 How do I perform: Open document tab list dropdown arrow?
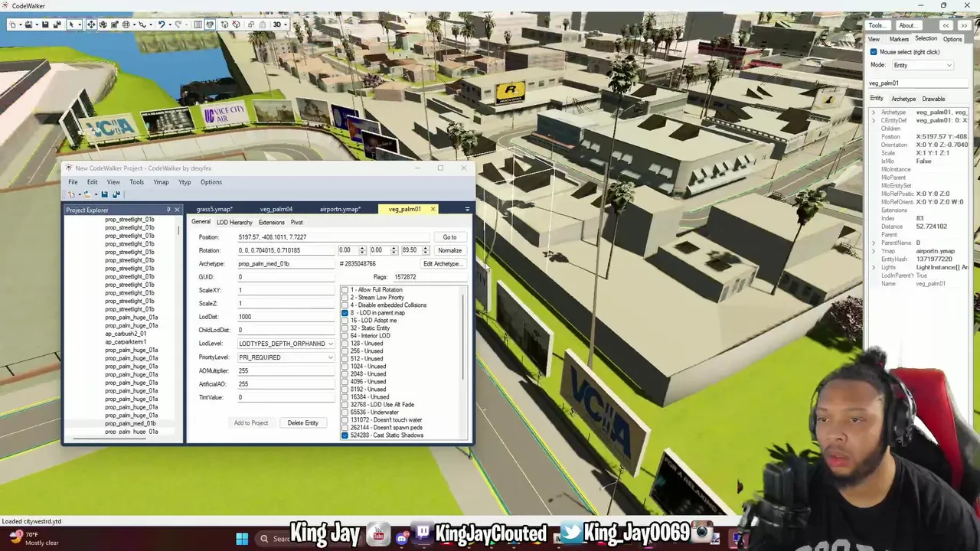pos(467,209)
